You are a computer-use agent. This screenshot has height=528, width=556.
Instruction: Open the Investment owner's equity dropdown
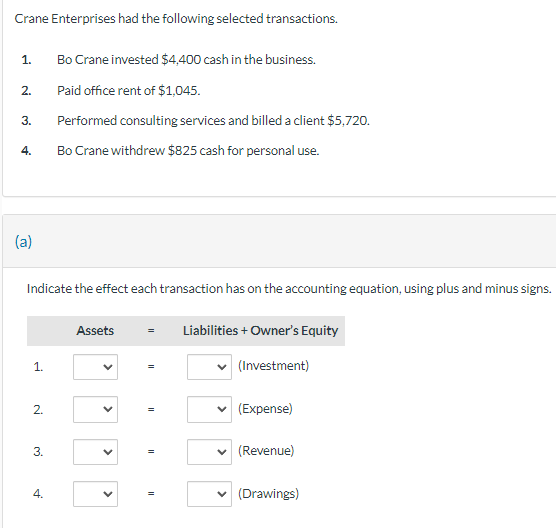[x=209, y=367]
